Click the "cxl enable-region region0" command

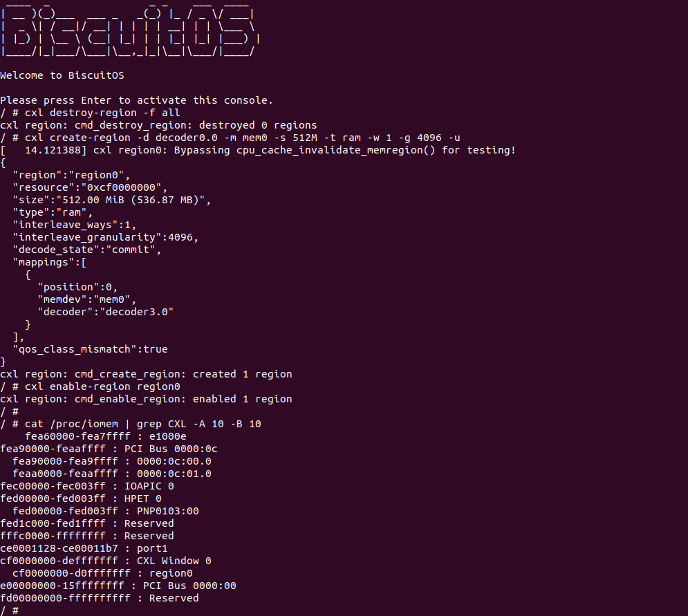[102, 386]
